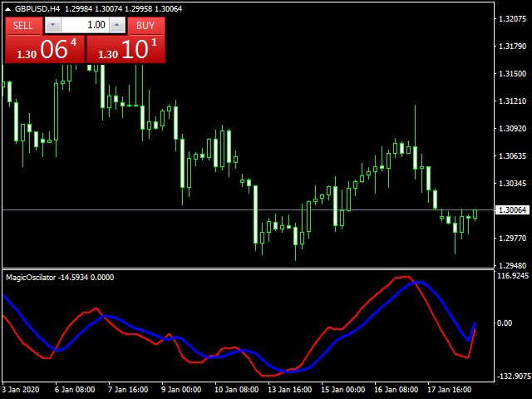Click the 0.00 oscillator scale level

[x=505, y=323]
